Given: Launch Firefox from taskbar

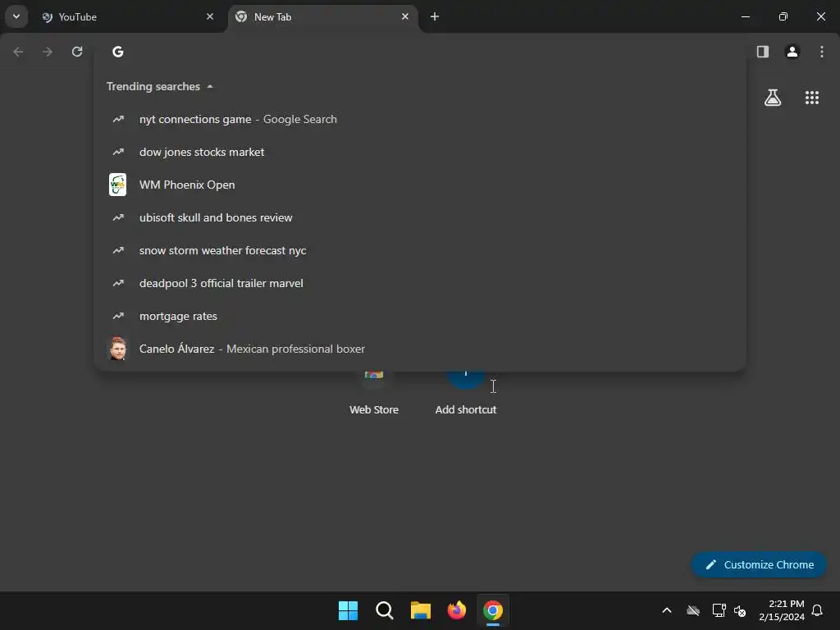Looking at the screenshot, I should (x=457, y=610).
